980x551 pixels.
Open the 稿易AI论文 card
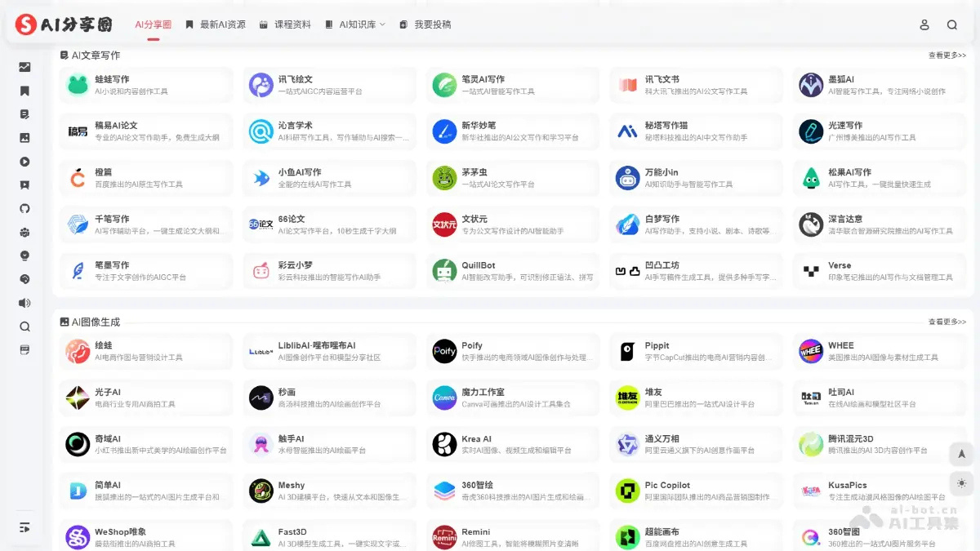point(146,131)
